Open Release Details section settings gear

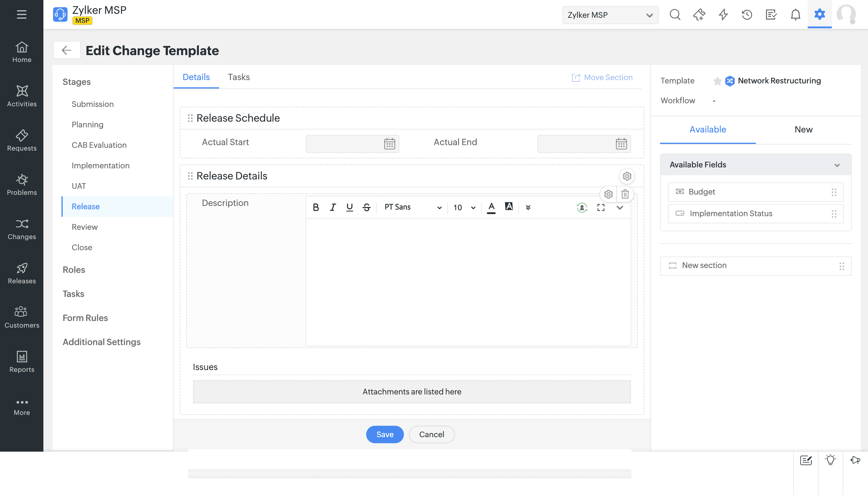[627, 176]
